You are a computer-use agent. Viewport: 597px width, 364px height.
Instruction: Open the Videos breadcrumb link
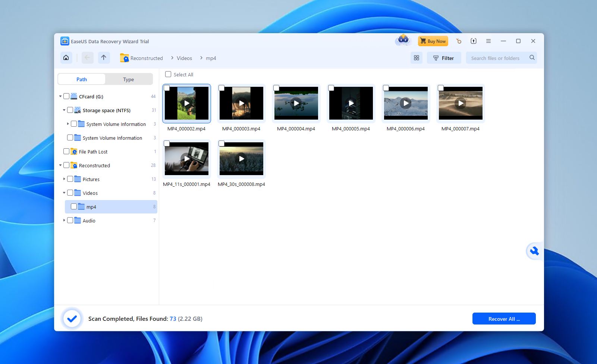click(184, 58)
